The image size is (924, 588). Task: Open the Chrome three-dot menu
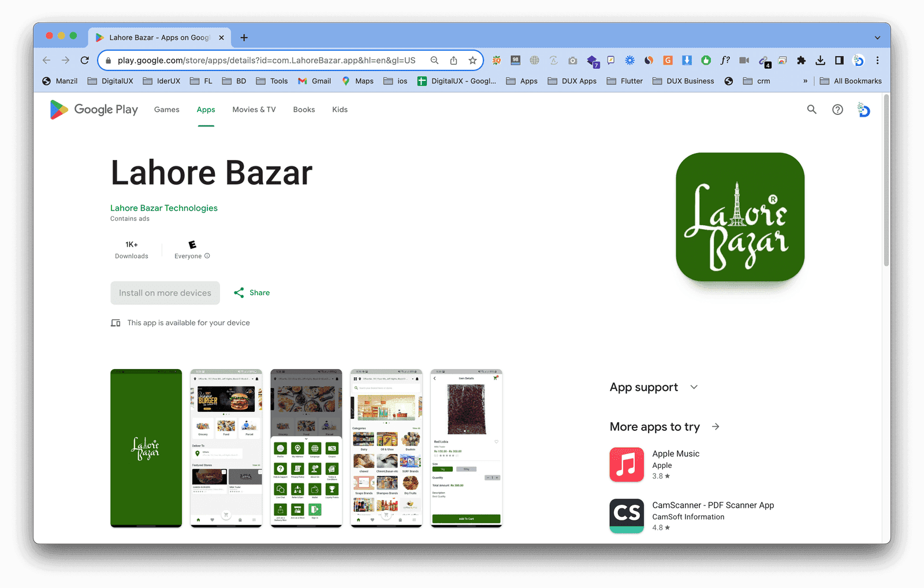[877, 60]
